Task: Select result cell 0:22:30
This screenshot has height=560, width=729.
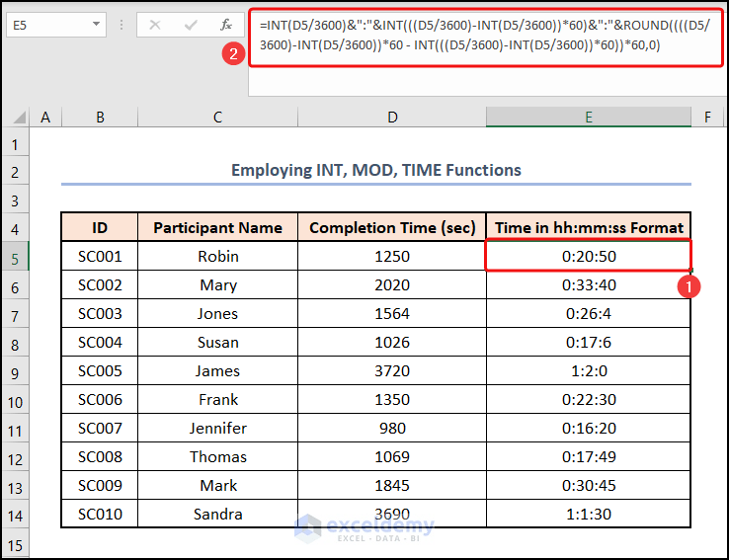Action: click(x=589, y=400)
